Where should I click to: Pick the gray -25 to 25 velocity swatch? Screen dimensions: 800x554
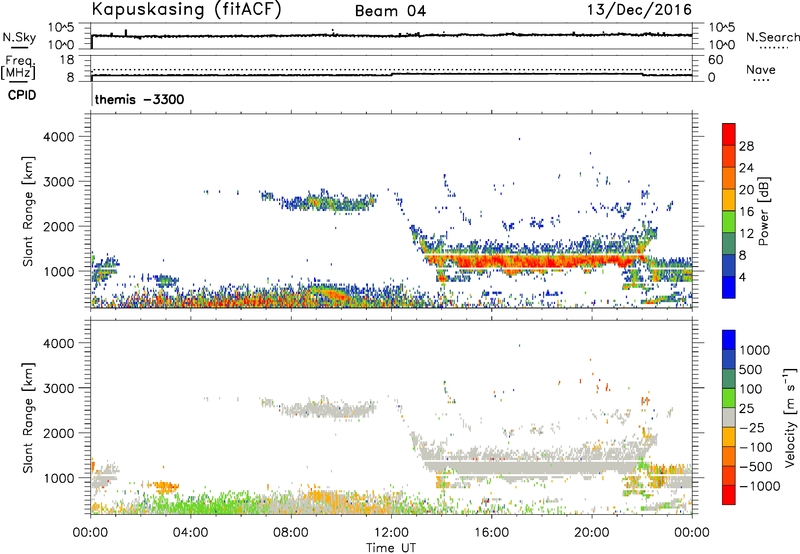(x=729, y=418)
